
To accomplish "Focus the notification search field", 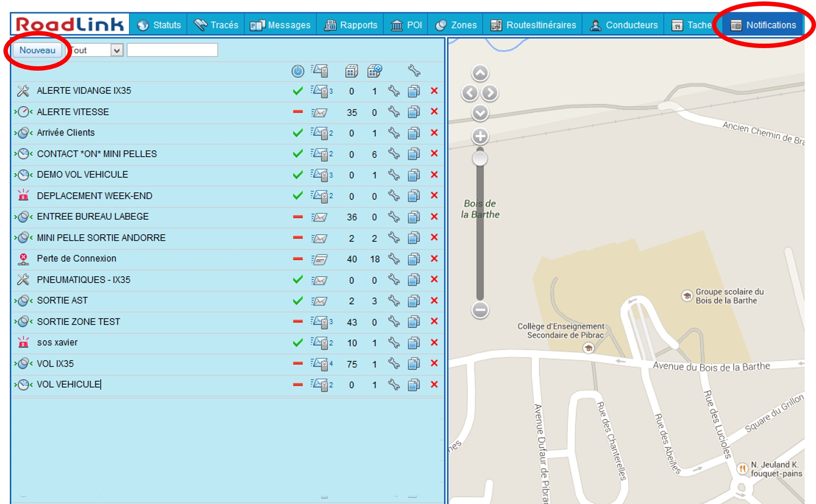I will [x=172, y=50].
